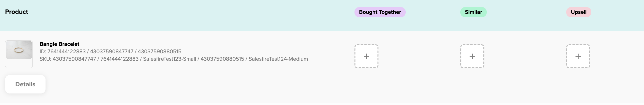644x105 pixels.
Task: Click the plus icon under Similar
Action: pyautogui.click(x=472, y=56)
